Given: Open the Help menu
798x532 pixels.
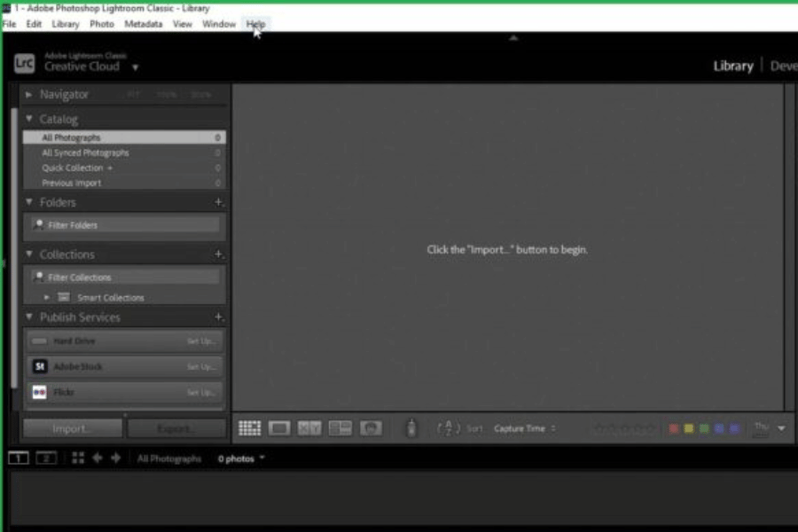Looking at the screenshot, I should click(x=255, y=24).
